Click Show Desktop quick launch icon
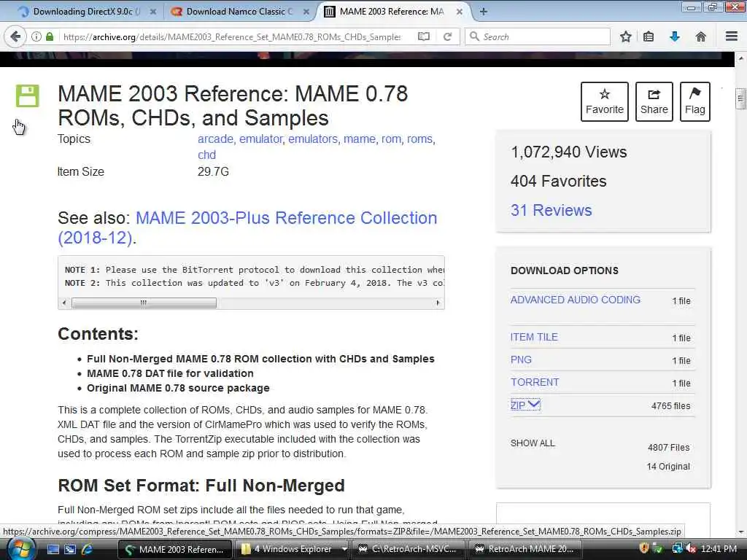Viewport: 747px width, 560px height. click(x=53, y=550)
